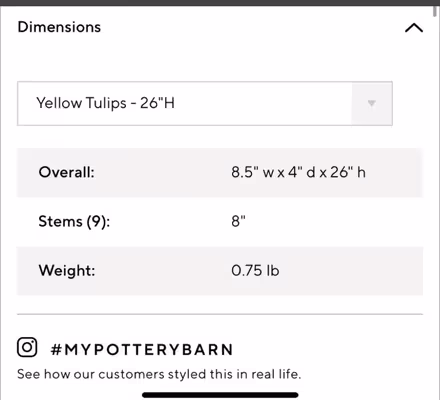This screenshot has width=440, height=400.
Task: Click the Dimensions section heading
Action: (x=59, y=27)
